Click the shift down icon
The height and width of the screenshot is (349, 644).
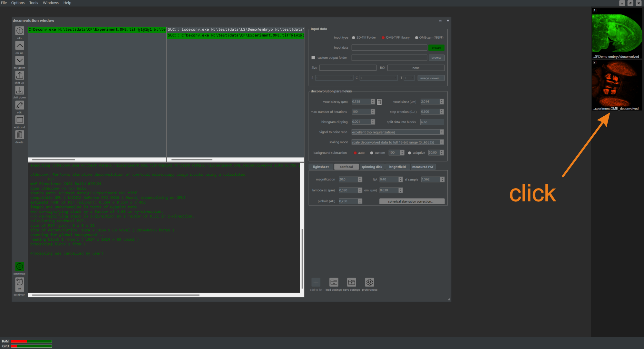click(20, 90)
